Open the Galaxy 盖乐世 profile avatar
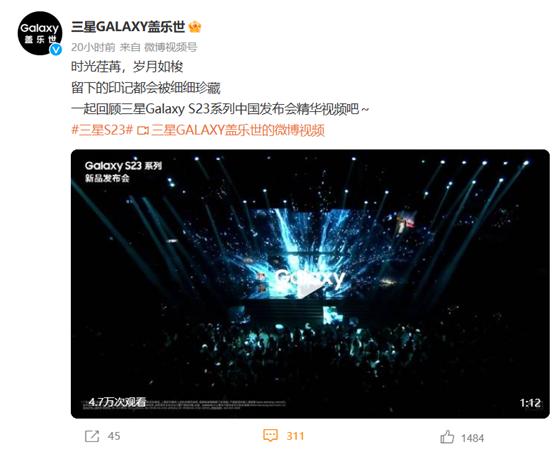Viewport: 554px width, 454px height. tap(40, 33)
